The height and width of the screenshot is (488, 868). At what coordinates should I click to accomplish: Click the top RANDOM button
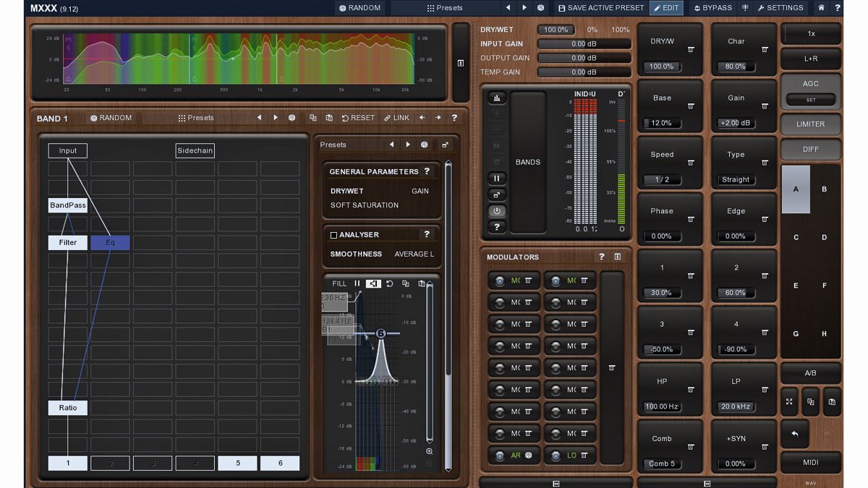(359, 8)
